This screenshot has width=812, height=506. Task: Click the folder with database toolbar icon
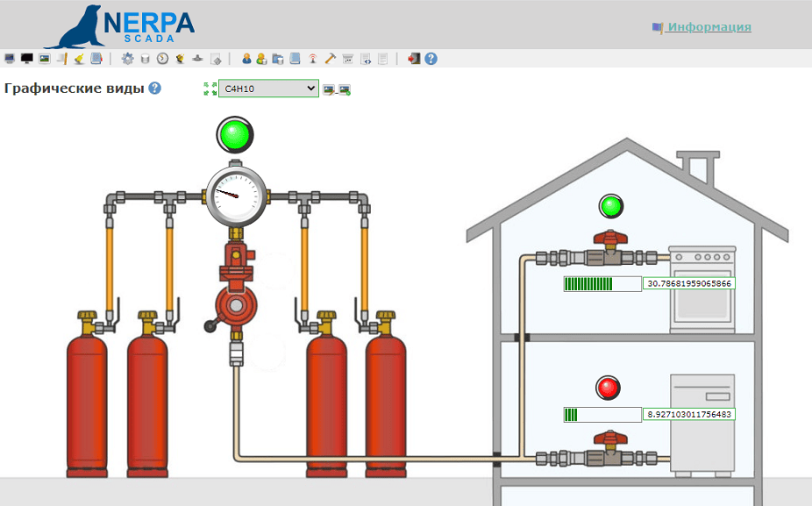(x=278, y=59)
